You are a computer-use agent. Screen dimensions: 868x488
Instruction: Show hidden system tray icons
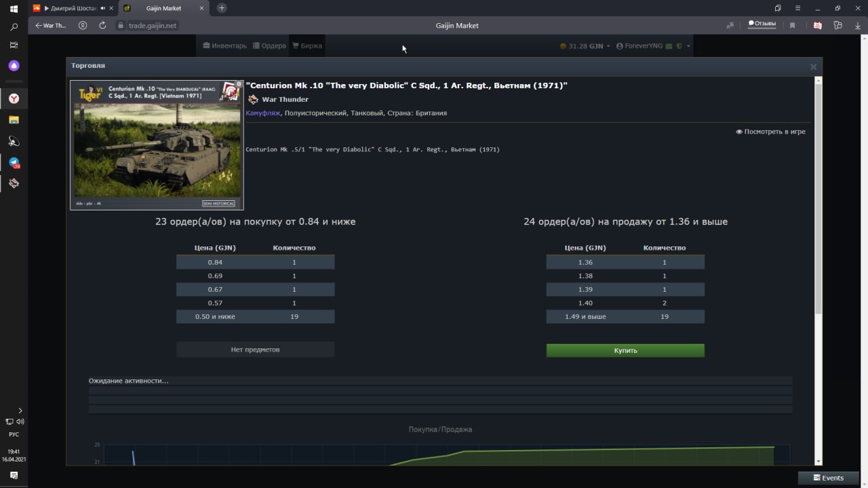(x=20, y=411)
